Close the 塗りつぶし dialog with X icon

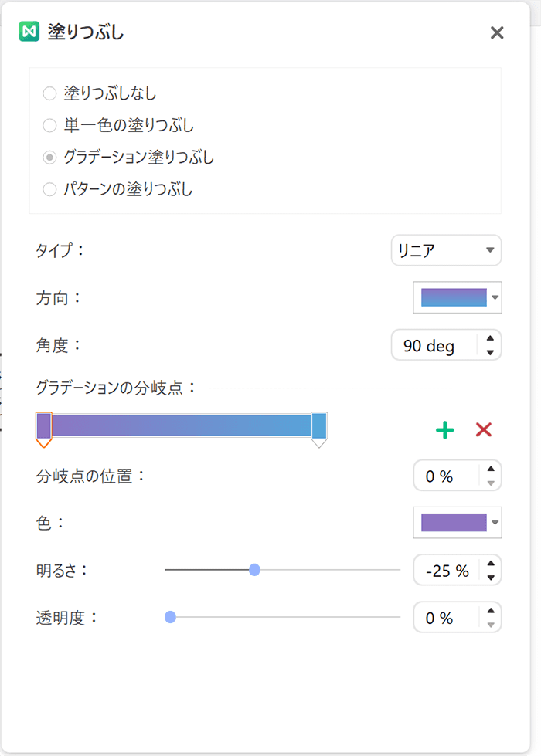pos(497,32)
